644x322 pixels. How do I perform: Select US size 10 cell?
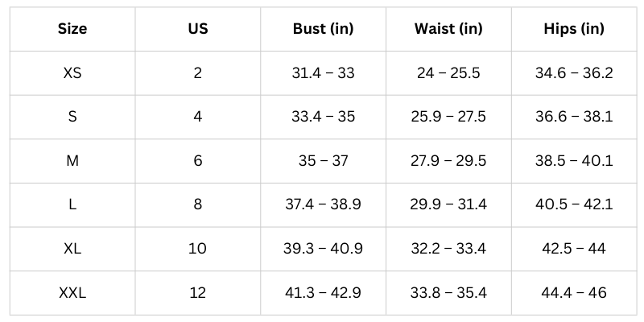click(x=197, y=249)
